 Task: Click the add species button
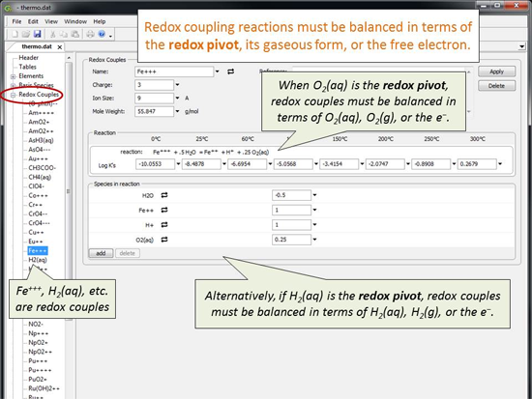101,253
